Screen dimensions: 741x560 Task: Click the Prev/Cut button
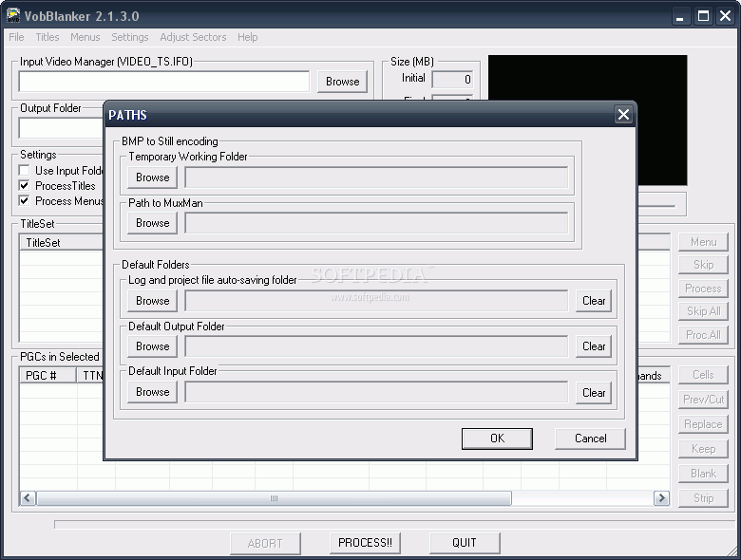tap(703, 400)
